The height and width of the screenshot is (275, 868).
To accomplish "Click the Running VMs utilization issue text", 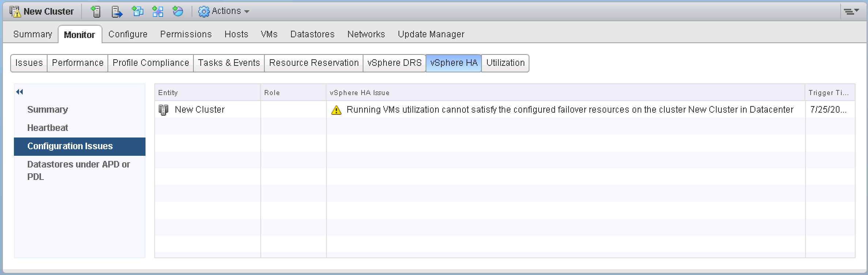I will click(570, 110).
